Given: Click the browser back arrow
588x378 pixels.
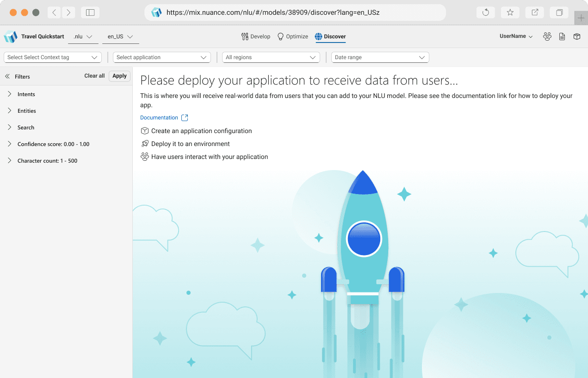Looking at the screenshot, I should 54,12.
